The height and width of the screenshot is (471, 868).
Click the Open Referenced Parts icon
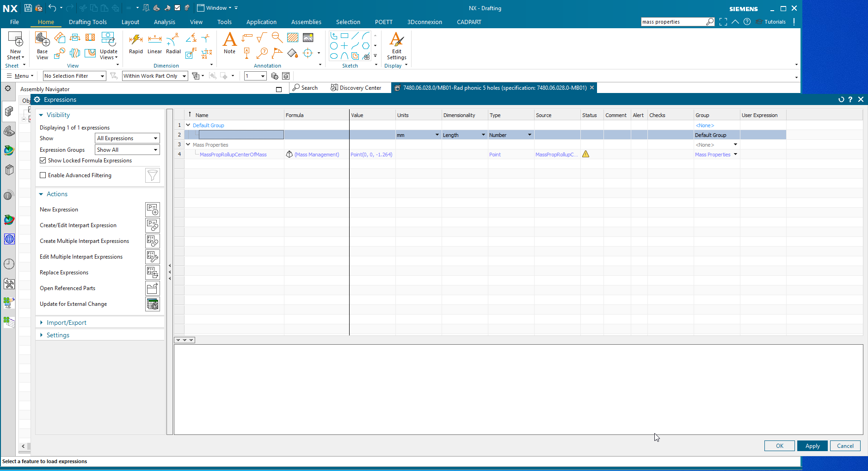(x=153, y=288)
